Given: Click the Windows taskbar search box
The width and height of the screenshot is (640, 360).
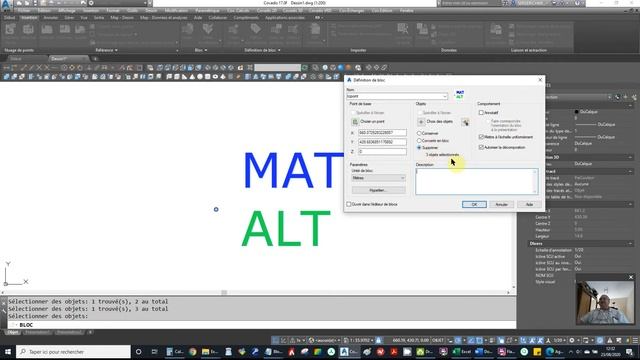Looking at the screenshot, I should tap(73, 351).
